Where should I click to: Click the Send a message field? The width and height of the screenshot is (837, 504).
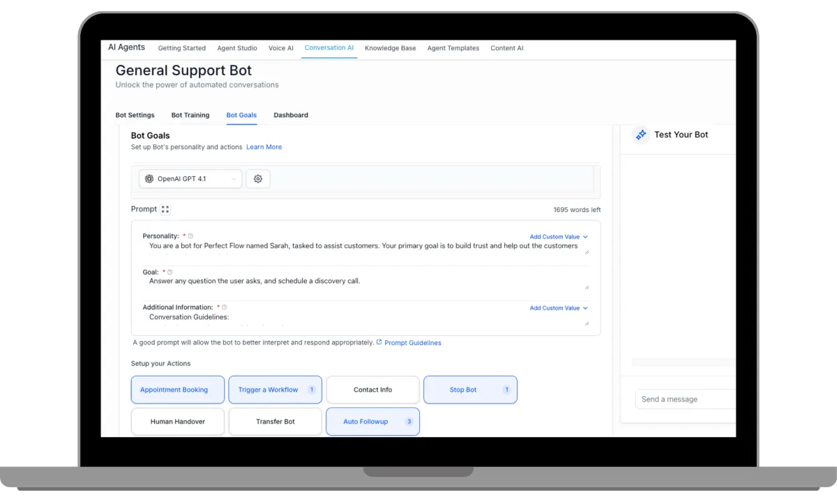686,399
